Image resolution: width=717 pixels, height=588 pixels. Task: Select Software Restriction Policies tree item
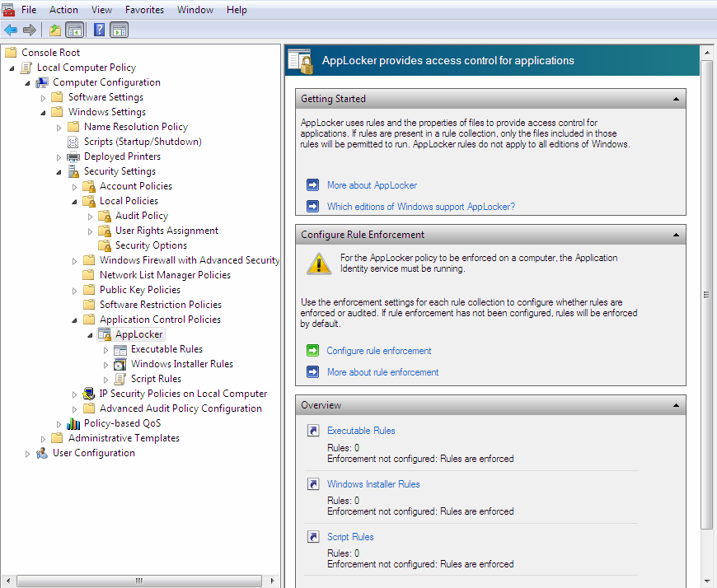pos(161,305)
